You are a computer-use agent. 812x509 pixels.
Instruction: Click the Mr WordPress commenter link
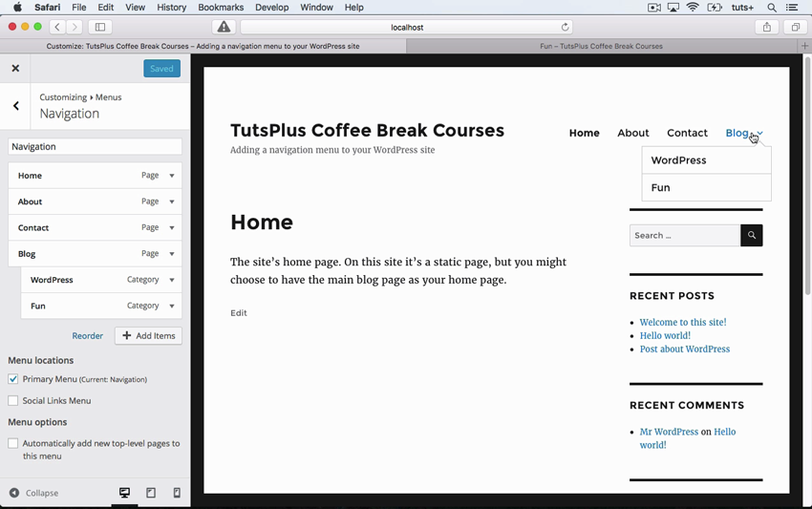point(669,432)
